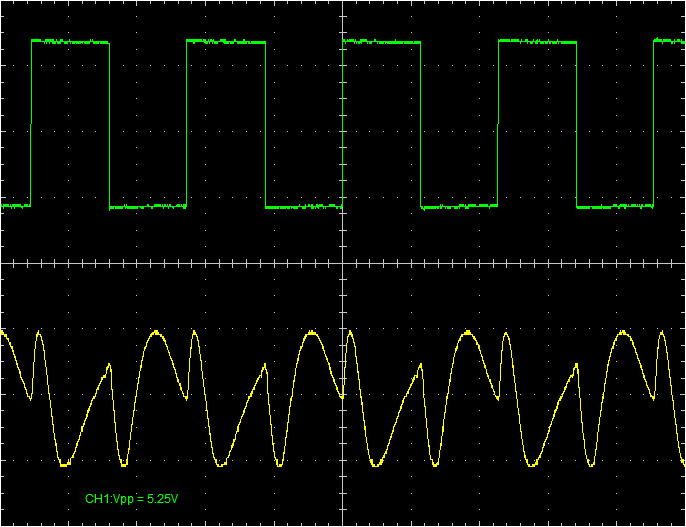Click the narrow yellow spike just right of center
Viewport: 686px width, 527px height.
pos(352,335)
